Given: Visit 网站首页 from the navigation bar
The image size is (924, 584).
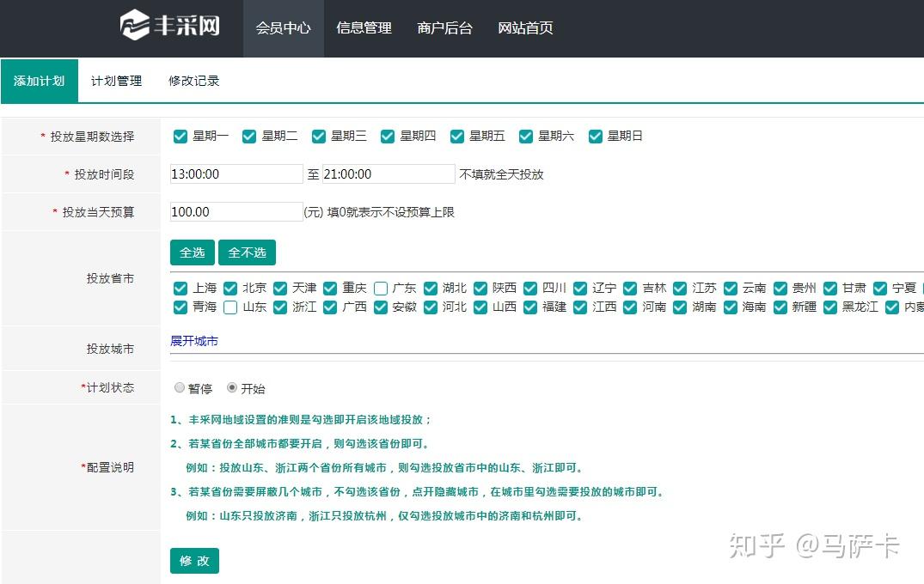Looking at the screenshot, I should coord(525,28).
